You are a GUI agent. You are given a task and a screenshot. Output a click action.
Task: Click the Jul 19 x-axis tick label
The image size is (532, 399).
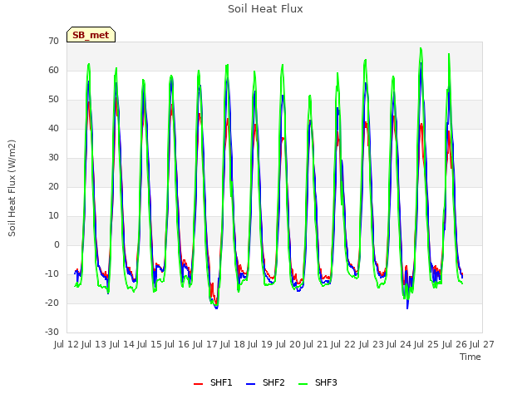tap(260, 344)
